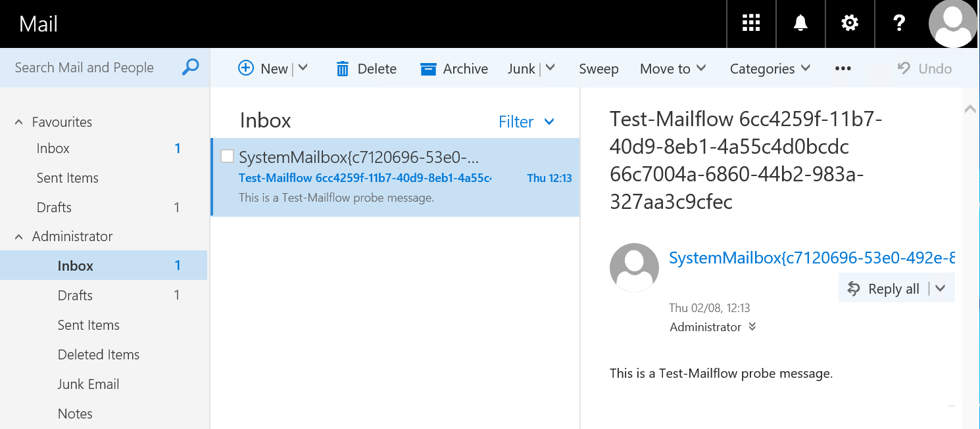Screen dimensions: 980x429
Task: Open the more commands ellipsis menu
Action: (843, 69)
